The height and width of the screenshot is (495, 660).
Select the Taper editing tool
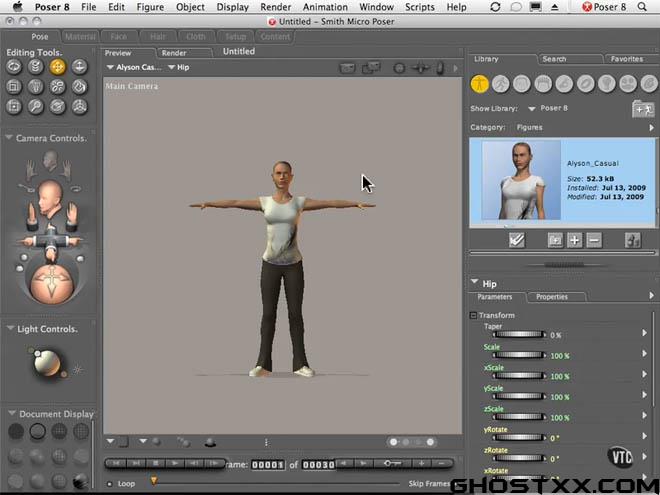[x=36, y=87]
